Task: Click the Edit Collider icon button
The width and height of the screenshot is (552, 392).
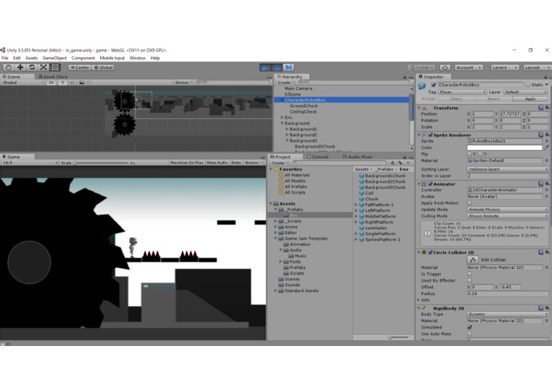Action: pos(473,259)
